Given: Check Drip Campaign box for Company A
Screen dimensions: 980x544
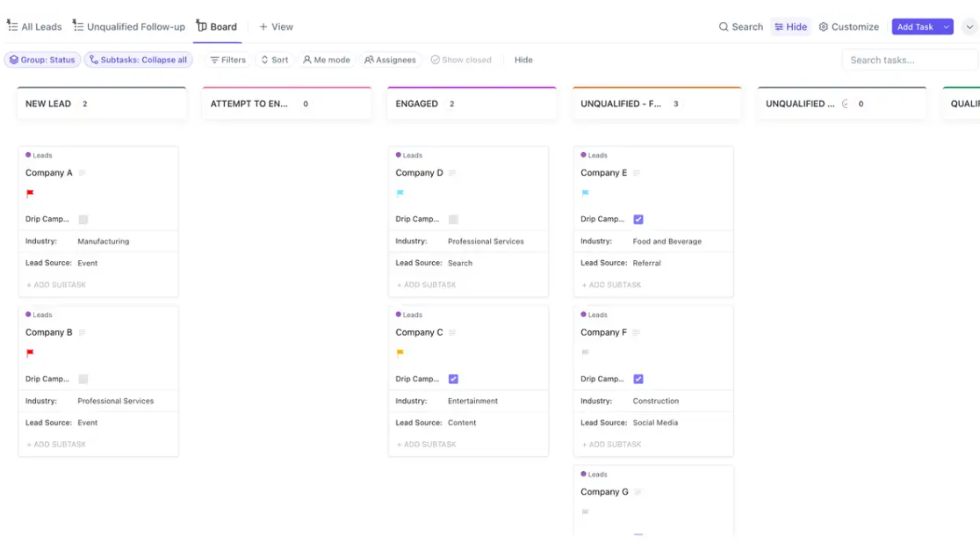Looking at the screenshot, I should click(x=83, y=220).
